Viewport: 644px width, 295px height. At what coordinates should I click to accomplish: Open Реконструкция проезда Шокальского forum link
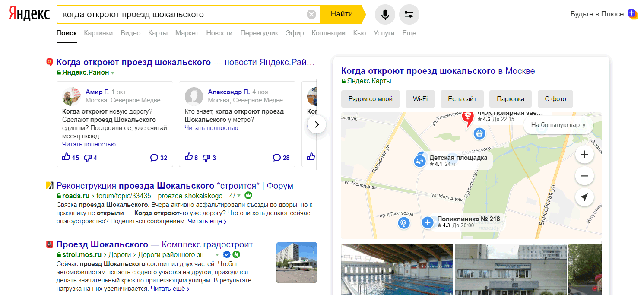pos(175,186)
